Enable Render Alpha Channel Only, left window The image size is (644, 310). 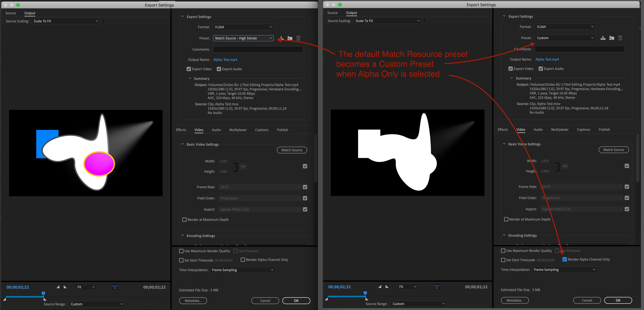[243, 260]
